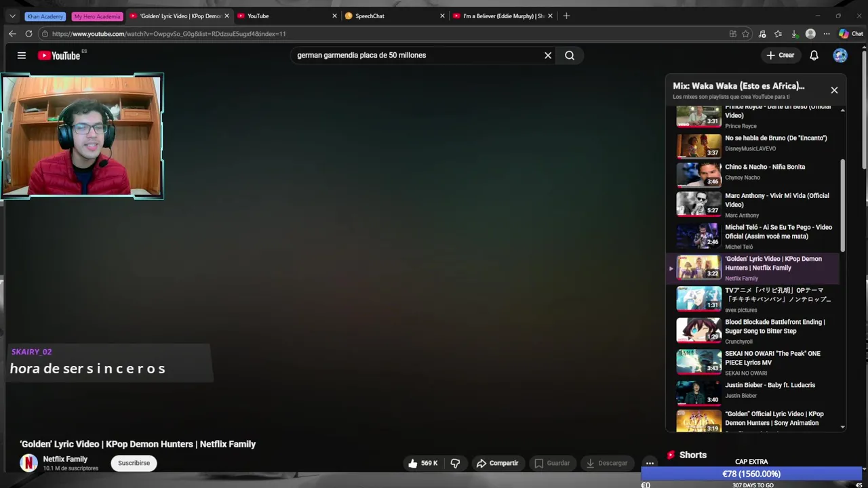Open the tab search dropdown arrow
The height and width of the screenshot is (488, 868).
pyautogui.click(x=12, y=16)
